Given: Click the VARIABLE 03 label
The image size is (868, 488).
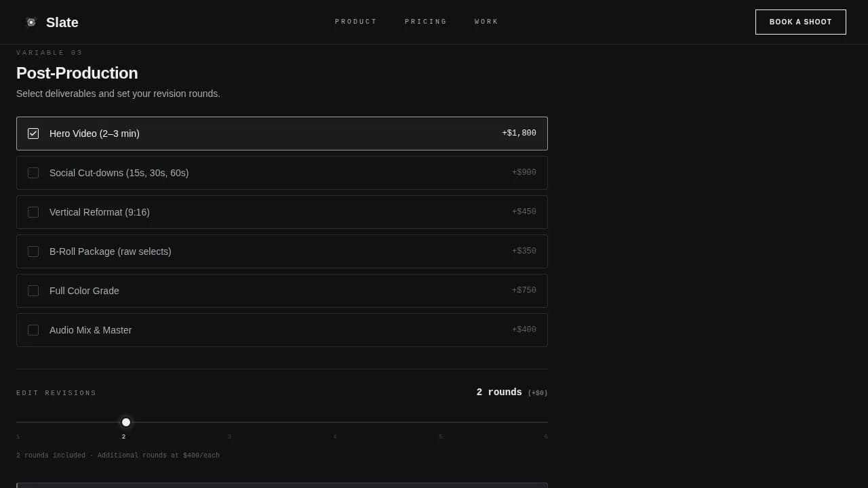Looking at the screenshot, I should point(50,52).
